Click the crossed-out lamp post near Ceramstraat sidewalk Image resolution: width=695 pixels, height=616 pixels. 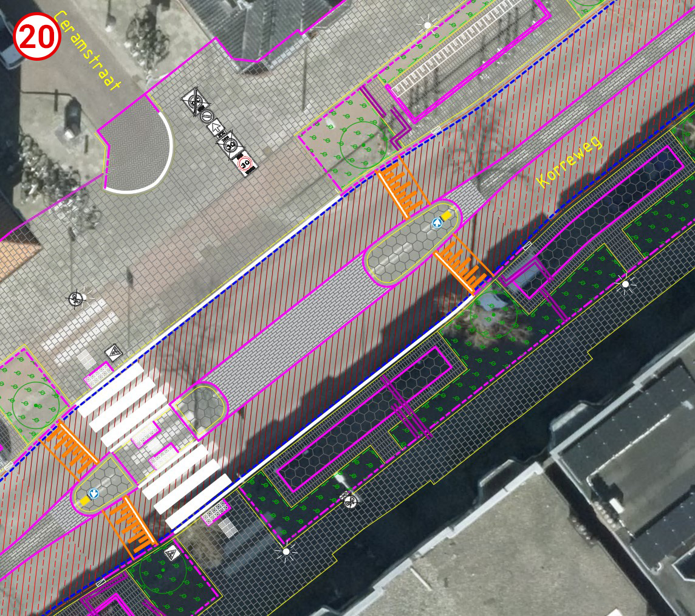point(75,298)
